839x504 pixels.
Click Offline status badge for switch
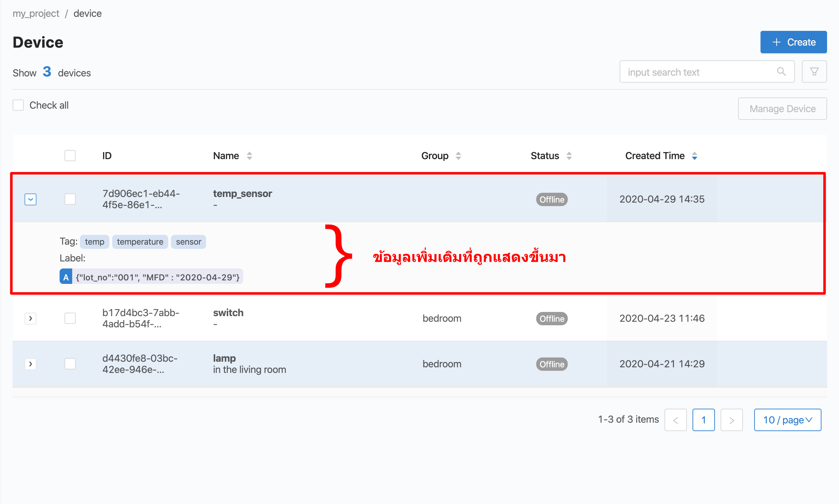(552, 319)
